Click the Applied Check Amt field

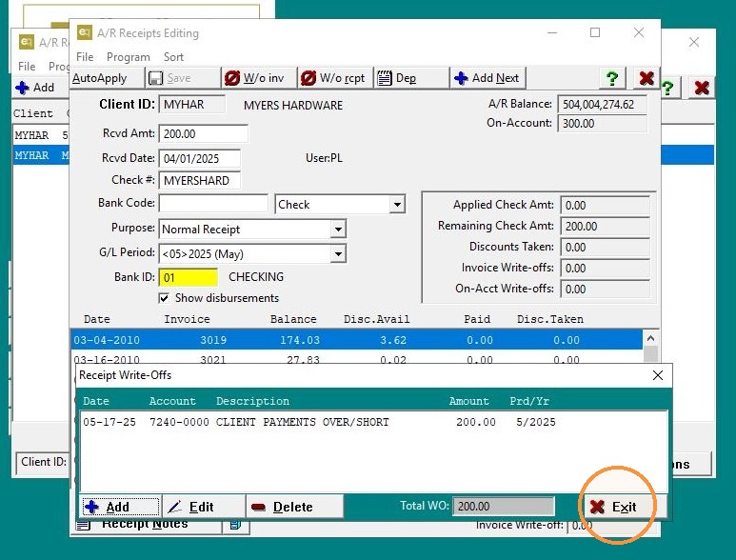605,205
